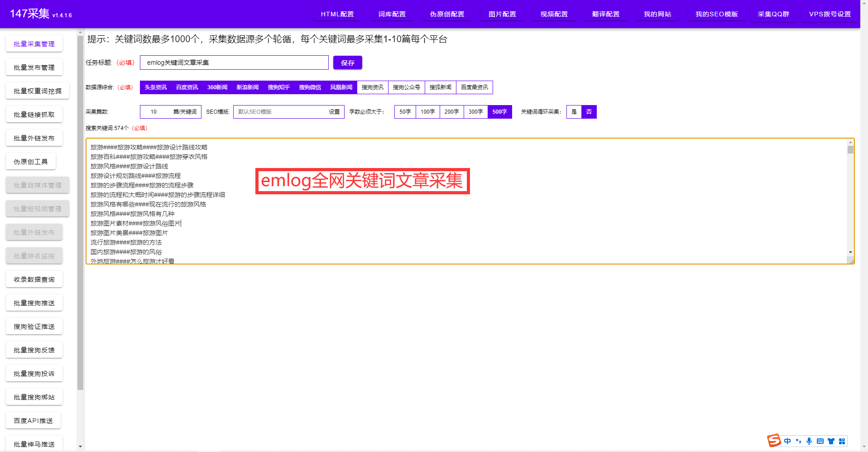Enable 搜狐新闻 data source
The height and width of the screenshot is (452, 868).
click(x=441, y=87)
